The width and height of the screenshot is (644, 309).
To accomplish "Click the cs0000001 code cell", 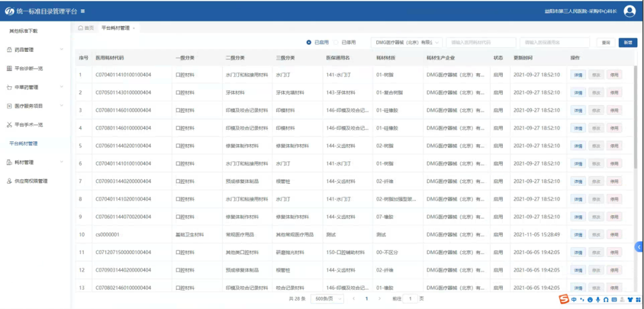I will 107,234.
